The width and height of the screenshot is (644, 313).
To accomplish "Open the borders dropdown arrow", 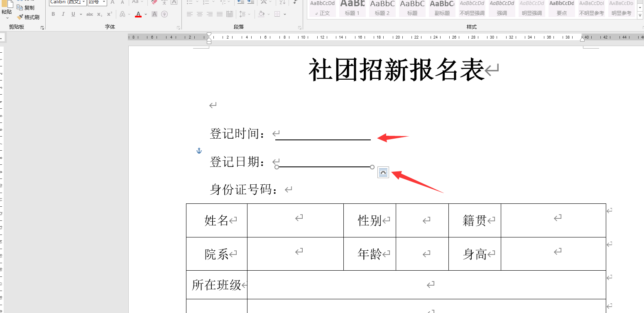I will point(285,14).
